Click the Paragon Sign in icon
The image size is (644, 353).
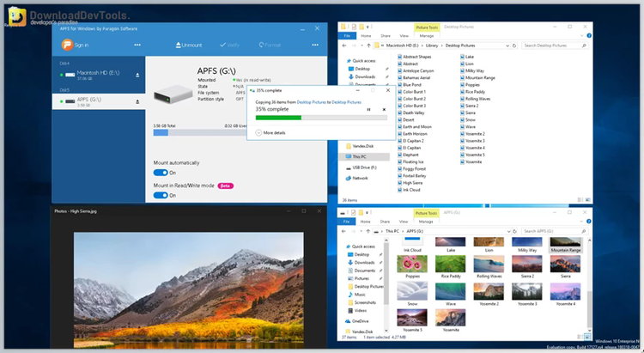[66, 45]
